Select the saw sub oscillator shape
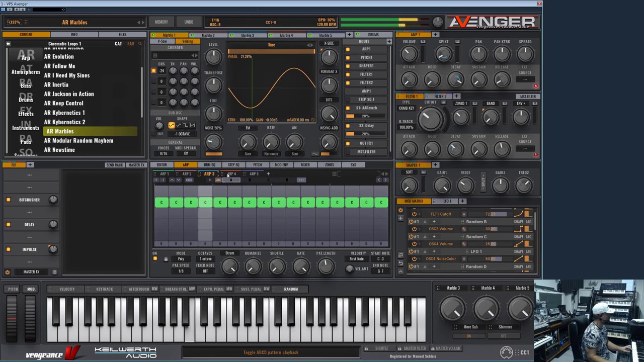This screenshot has height=362, width=644. pyautogui.click(x=192, y=125)
